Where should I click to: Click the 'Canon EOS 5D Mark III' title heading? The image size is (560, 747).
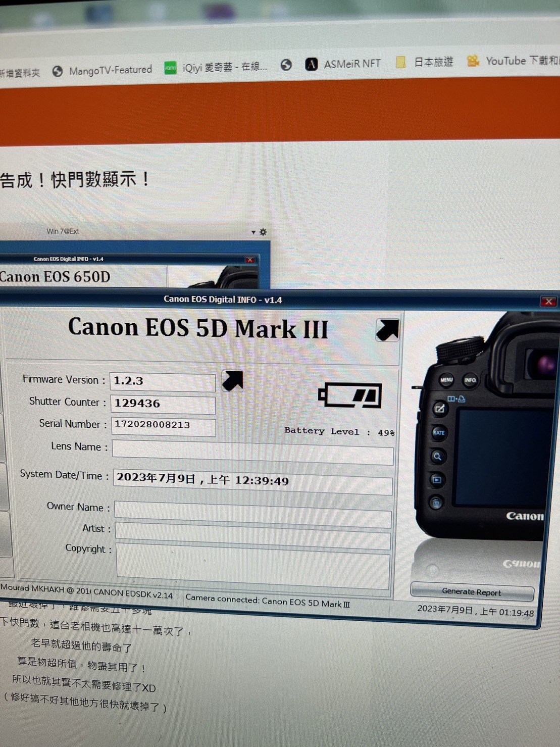click(x=198, y=328)
